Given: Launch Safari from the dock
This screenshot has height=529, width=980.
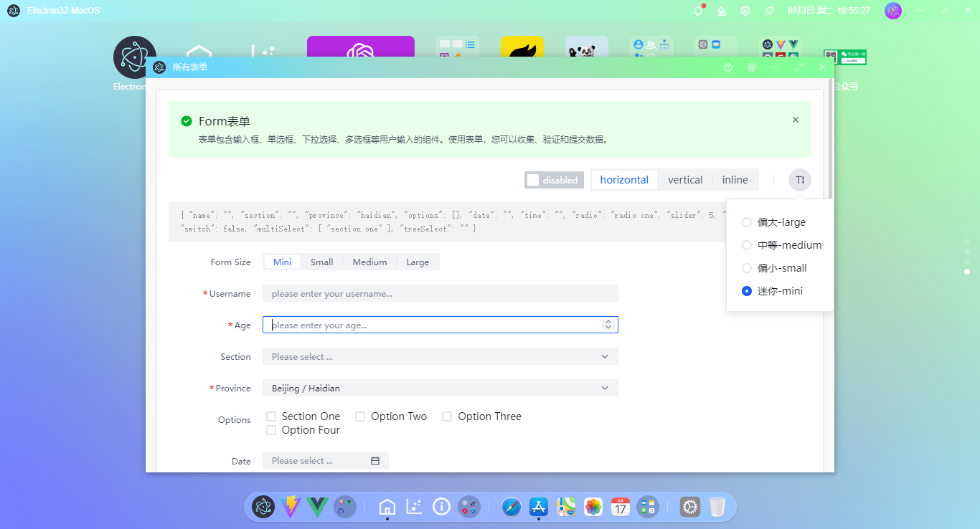Looking at the screenshot, I should tap(511, 507).
